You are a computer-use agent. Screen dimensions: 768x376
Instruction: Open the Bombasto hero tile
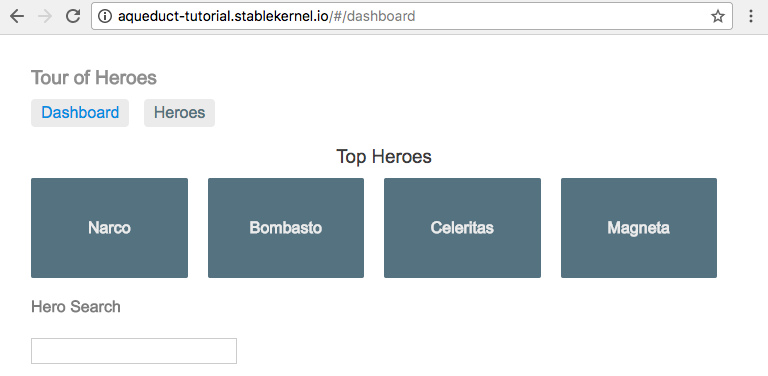pos(286,228)
